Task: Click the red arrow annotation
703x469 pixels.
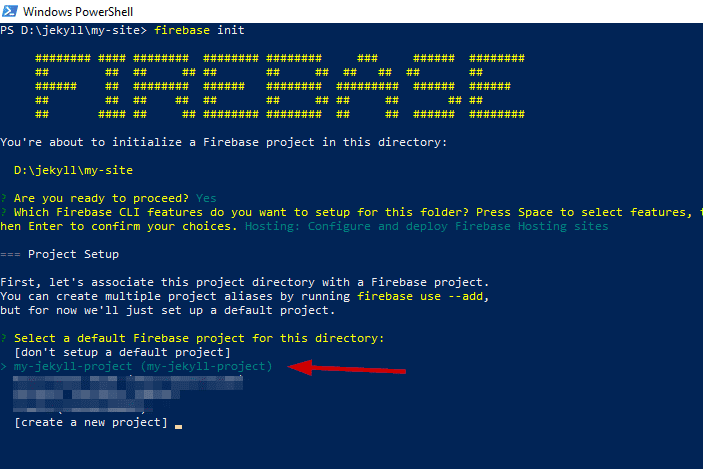Action: 347,368
